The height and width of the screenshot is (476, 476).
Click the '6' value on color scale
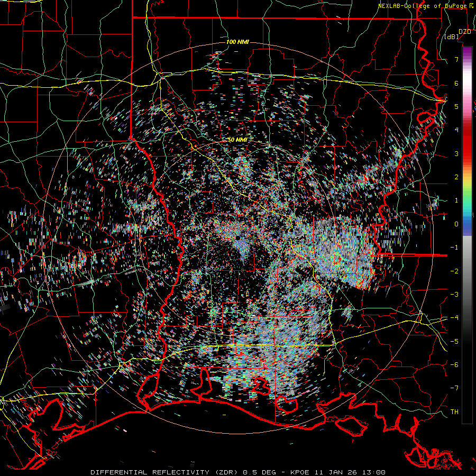point(456,83)
